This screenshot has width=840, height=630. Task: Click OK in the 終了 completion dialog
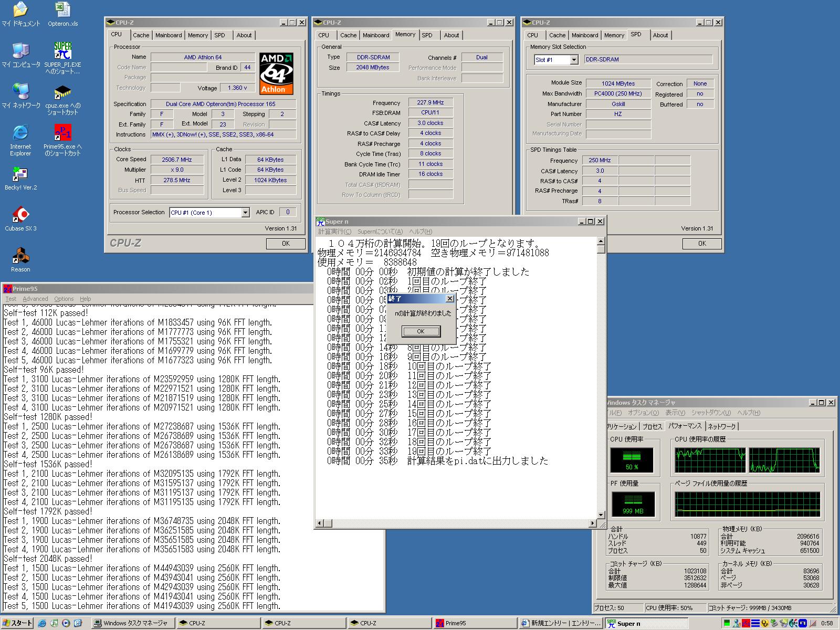coord(421,331)
